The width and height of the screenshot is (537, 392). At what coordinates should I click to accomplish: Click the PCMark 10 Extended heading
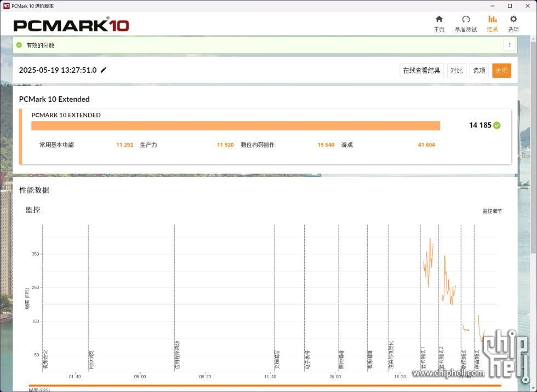54,99
